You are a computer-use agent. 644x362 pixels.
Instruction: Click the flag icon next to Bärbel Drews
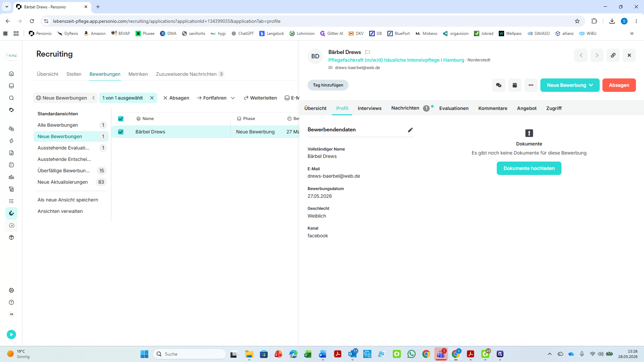tap(367, 52)
